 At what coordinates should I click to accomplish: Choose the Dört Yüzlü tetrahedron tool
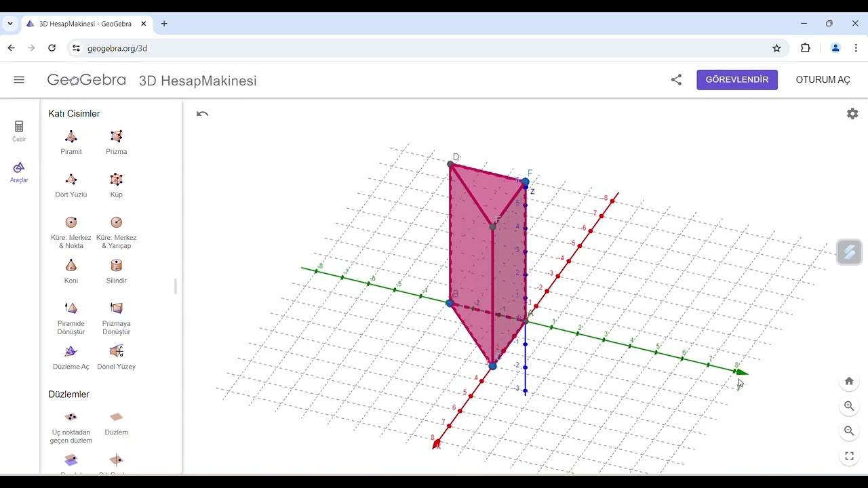[x=71, y=185]
